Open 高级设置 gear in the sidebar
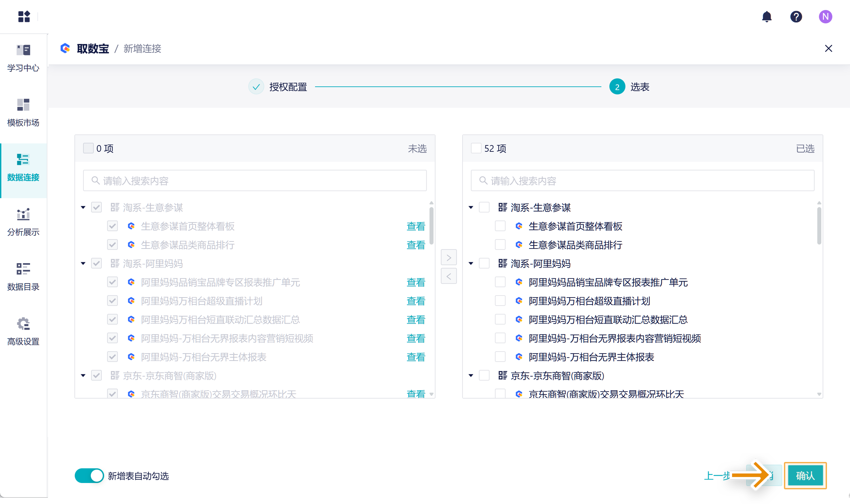This screenshot has width=850, height=504. tap(23, 332)
